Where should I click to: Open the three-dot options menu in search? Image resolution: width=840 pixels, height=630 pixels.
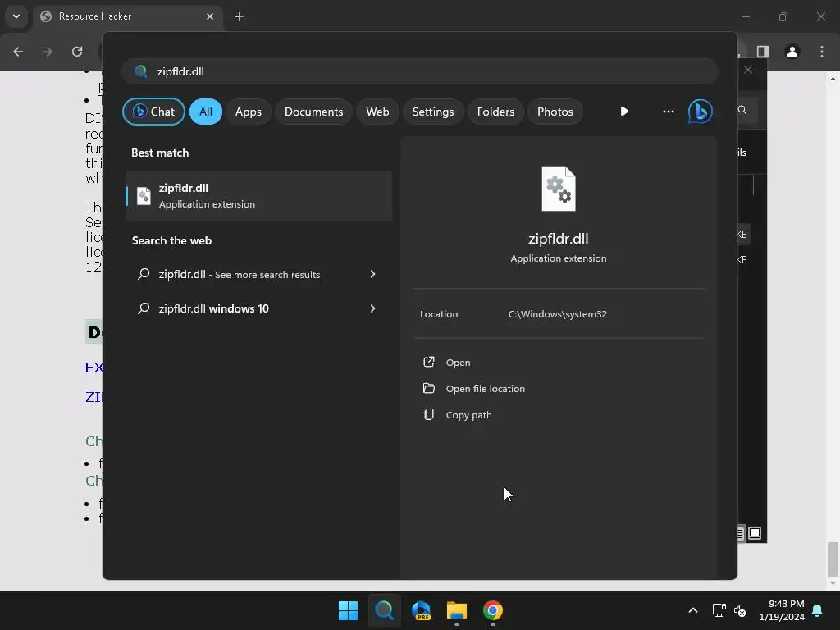coord(668,112)
